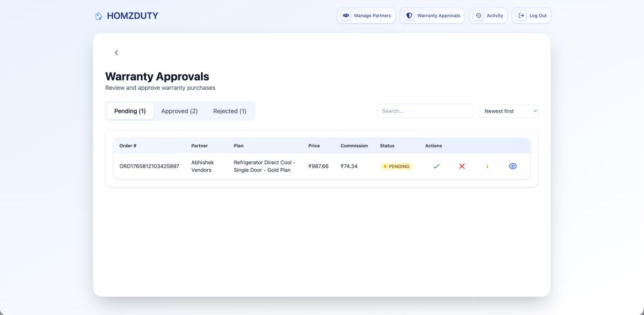Reject the order using red X icon
This screenshot has height=315, width=644.
pyautogui.click(x=462, y=166)
